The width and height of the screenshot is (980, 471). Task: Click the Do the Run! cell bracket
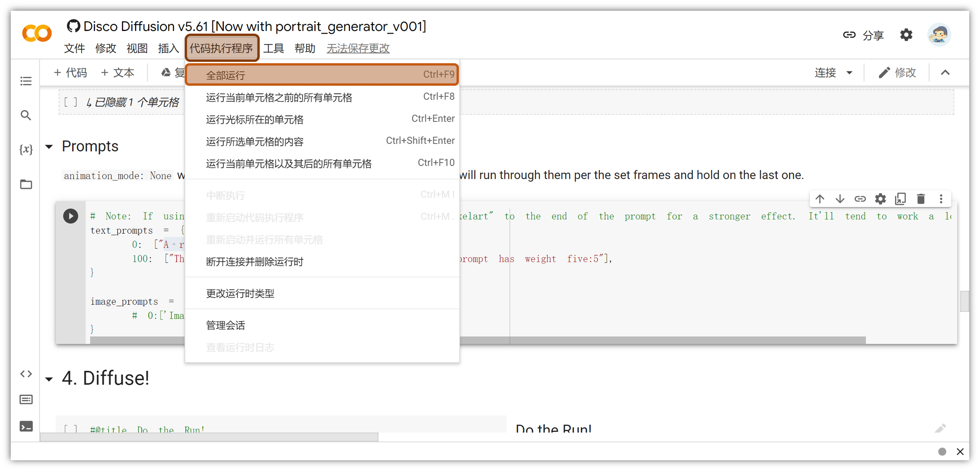70,429
